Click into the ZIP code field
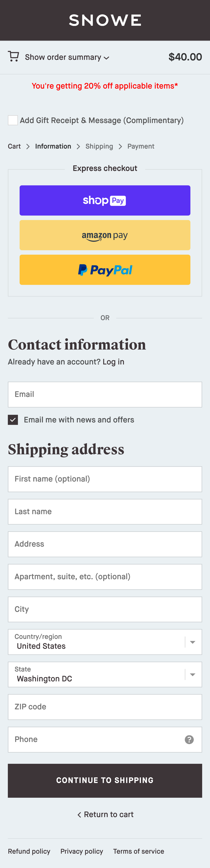Viewport: 210px width, 868px height. [x=105, y=707]
